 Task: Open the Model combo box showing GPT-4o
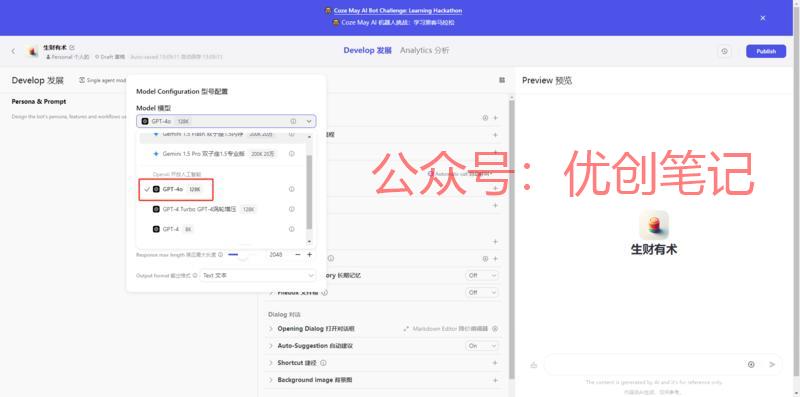coord(226,121)
